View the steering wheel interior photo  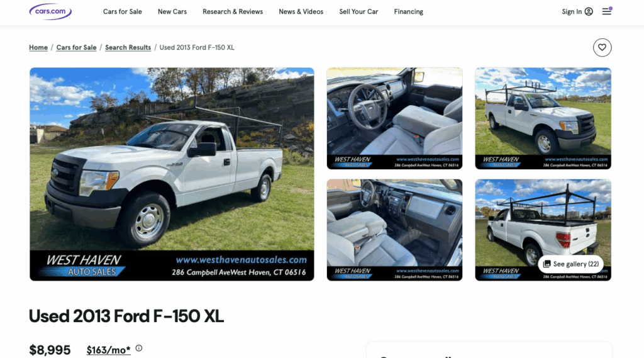click(394, 118)
